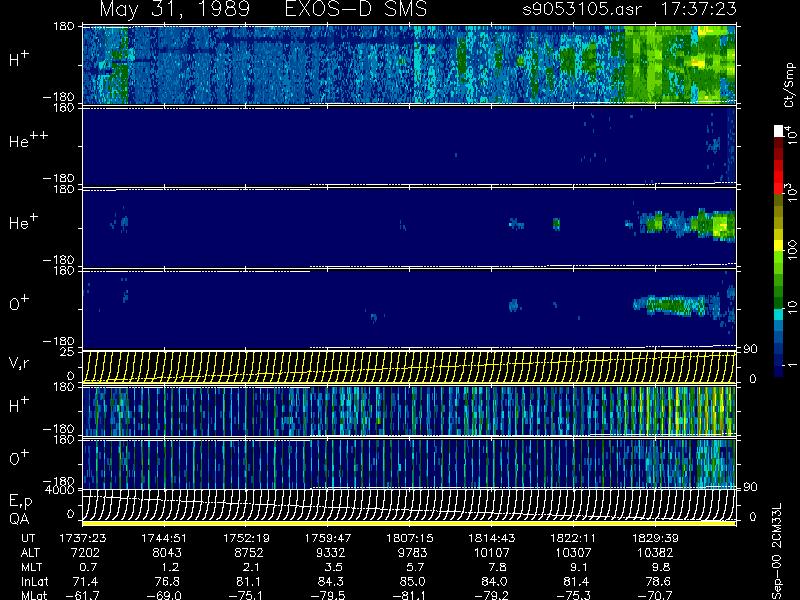This screenshot has width=800, height=600.
Task: Click the header time "17:37:23"
Action: (x=698, y=9)
